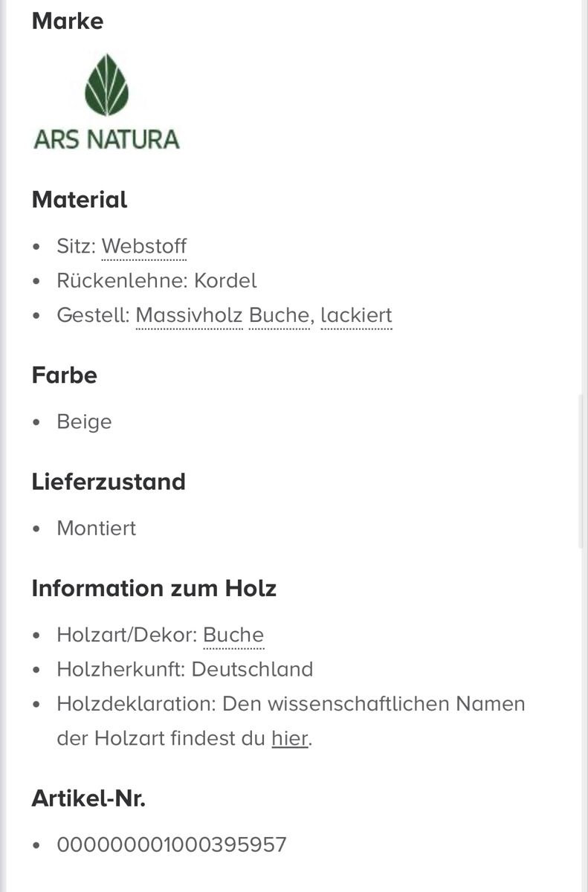Click the Artikel-Nr. heading
This screenshot has width=588, height=892.
coord(88,799)
